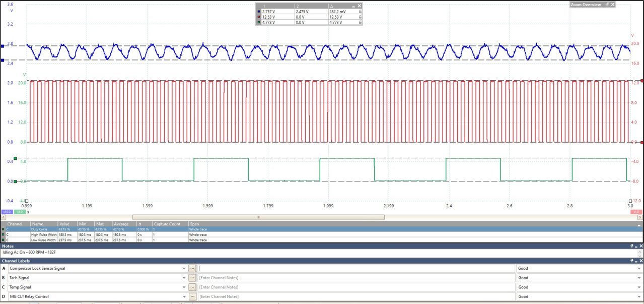Restore the Zoom Overview panel window

tap(607, 5)
